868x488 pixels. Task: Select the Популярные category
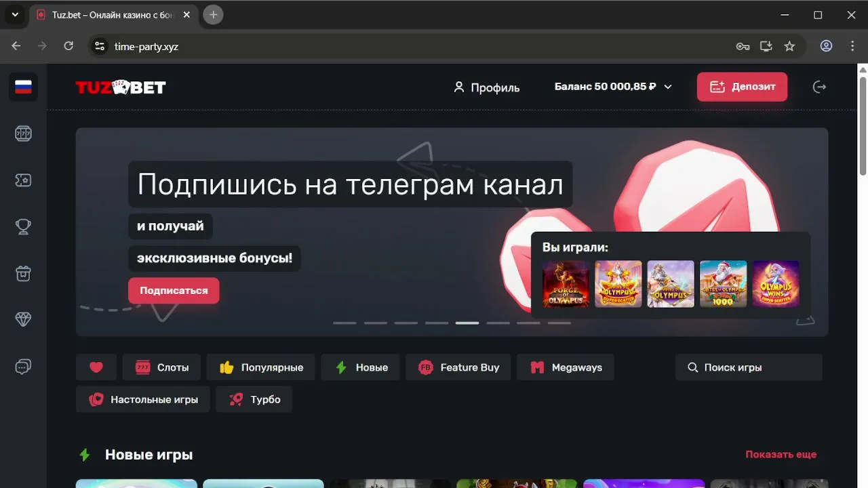click(x=260, y=367)
